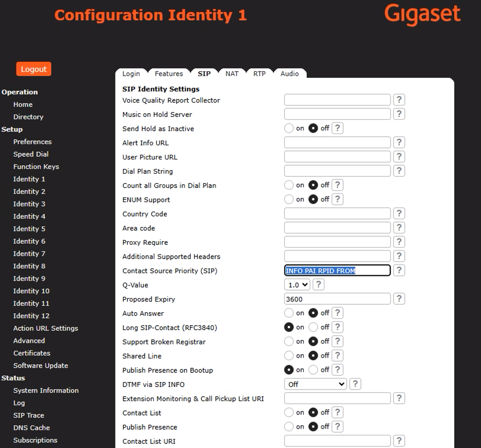This screenshot has height=448, width=481.
Task: Show help for DTMF via SIP INFO
Action: 355,385
